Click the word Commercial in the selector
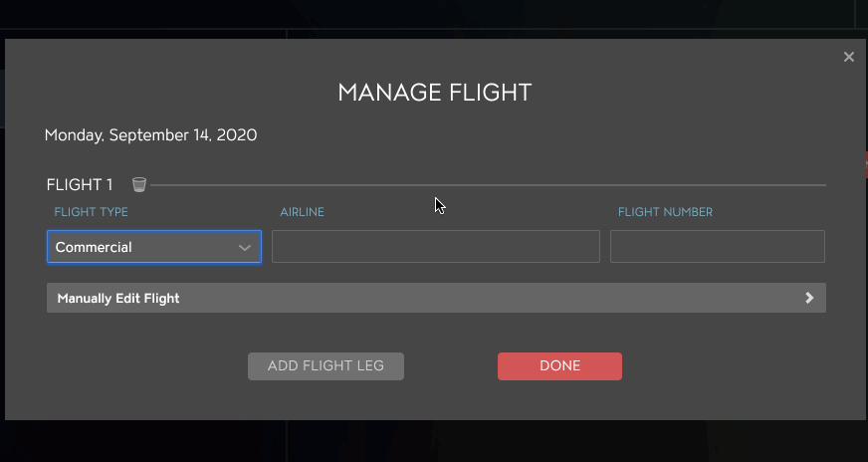Image resolution: width=868 pixels, height=462 pixels. (94, 247)
